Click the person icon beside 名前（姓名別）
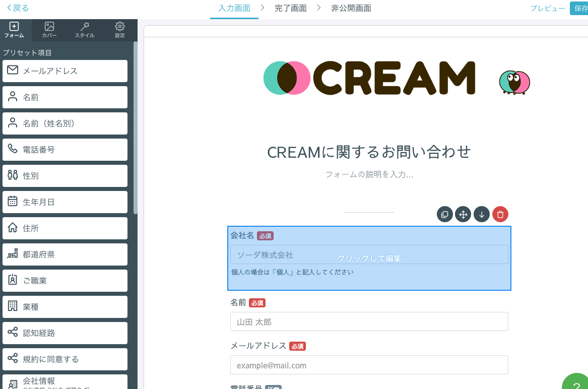Image resolution: width=588 pixels, height=389 pixels. [x=13, y=122]
